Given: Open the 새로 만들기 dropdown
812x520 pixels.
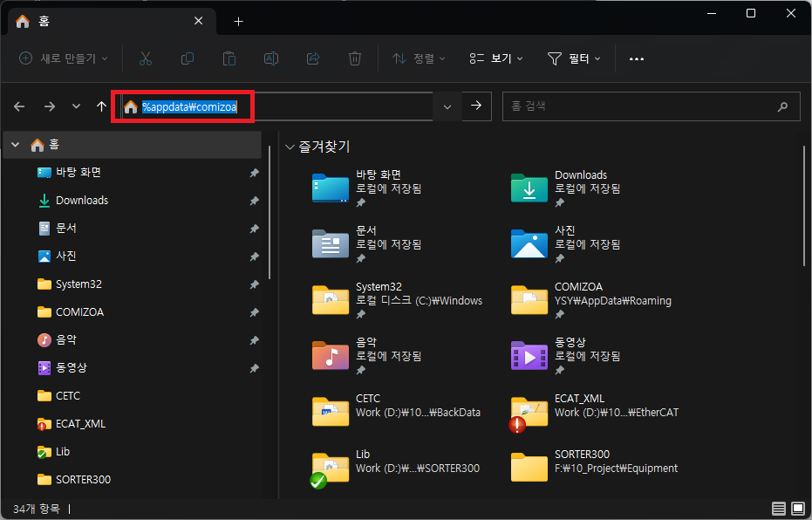Looking at the screenshot, I should click(64, 58).
